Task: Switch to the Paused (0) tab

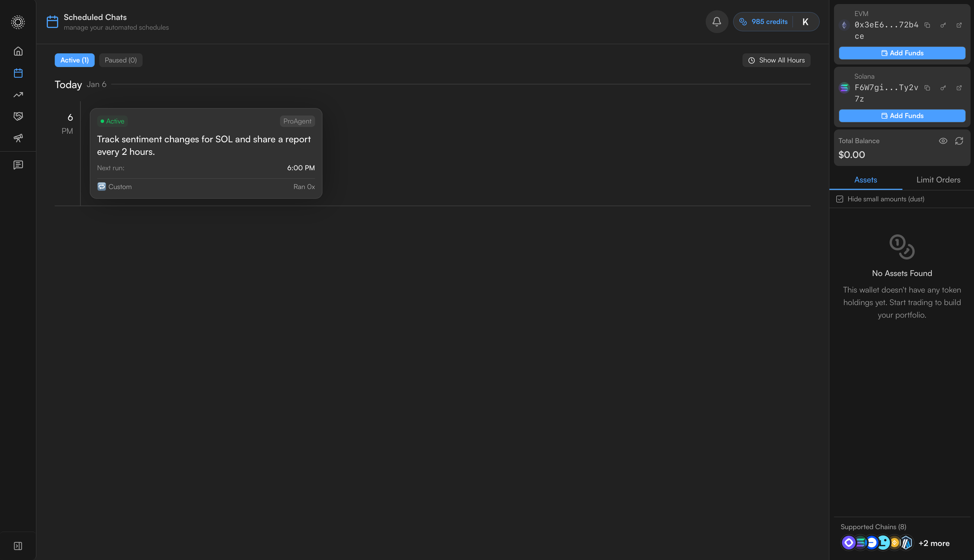Action: (x=120, y=60)
